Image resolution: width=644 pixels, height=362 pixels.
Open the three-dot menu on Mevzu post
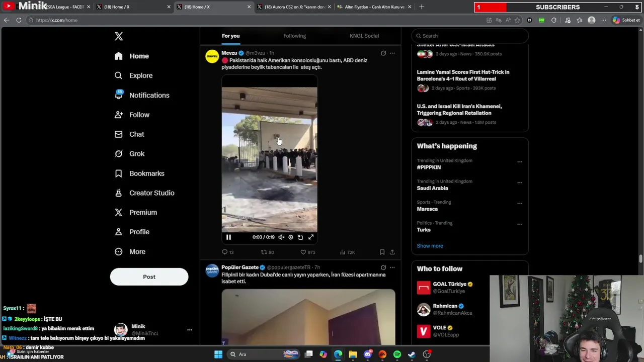click(392, 53)
